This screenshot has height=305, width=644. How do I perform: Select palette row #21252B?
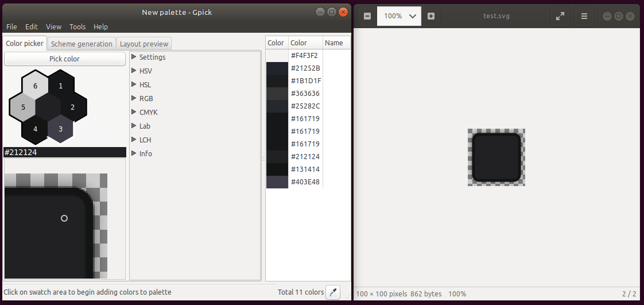[x=308, y=68]
